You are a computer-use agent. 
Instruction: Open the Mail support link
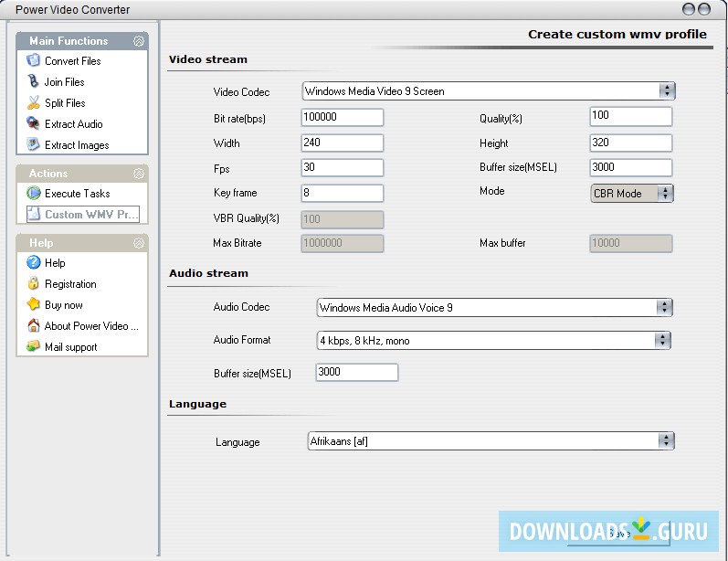tap(71, 347)
